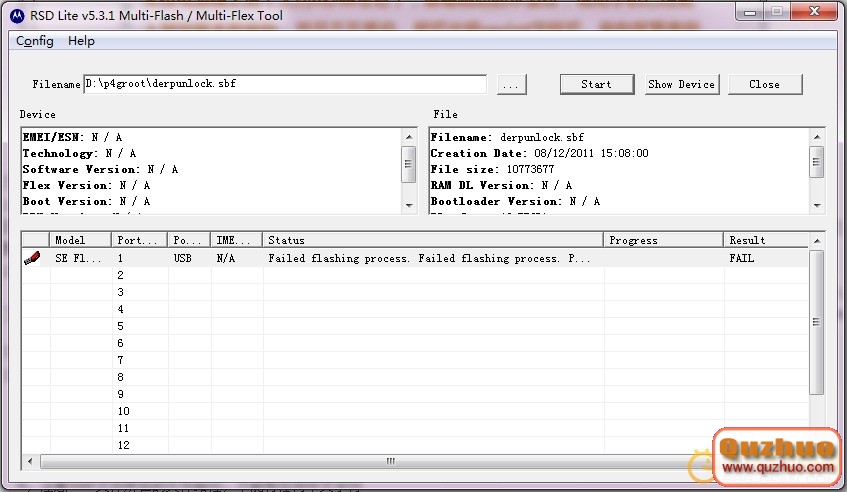
Task: Click the 'IMEI/ESN: N / A' line
Action: click(x=72, y=137)
